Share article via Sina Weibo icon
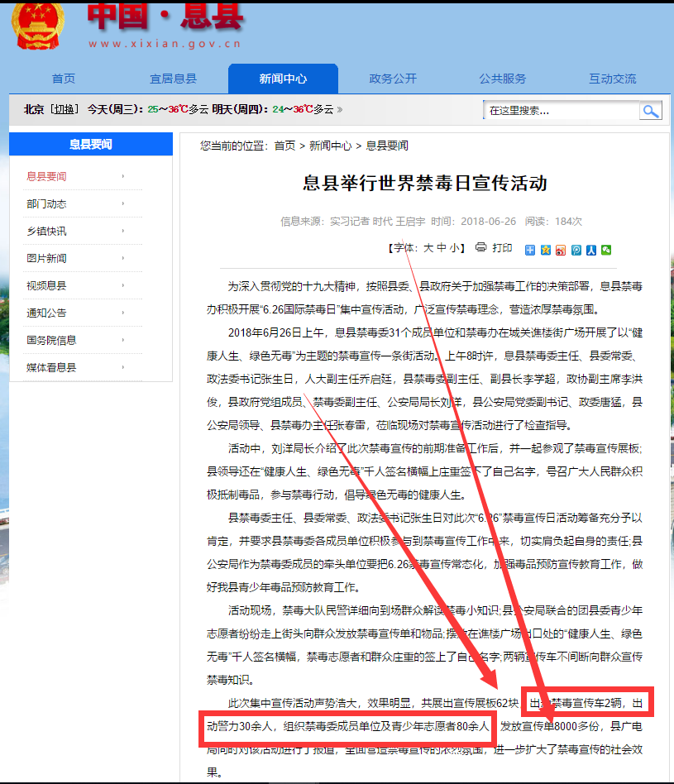Image resolution: width=674 pixels, height=784 pixels. [x=561, y=250]
